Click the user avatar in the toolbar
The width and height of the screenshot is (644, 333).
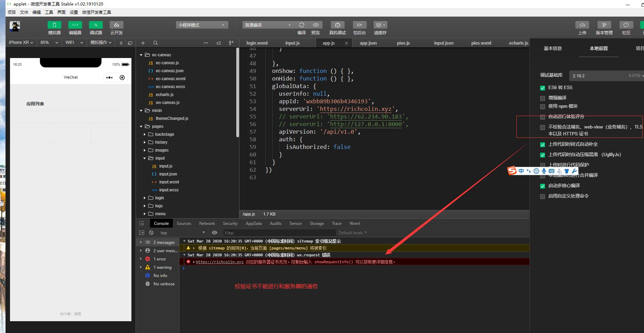(x=15, y=26)
